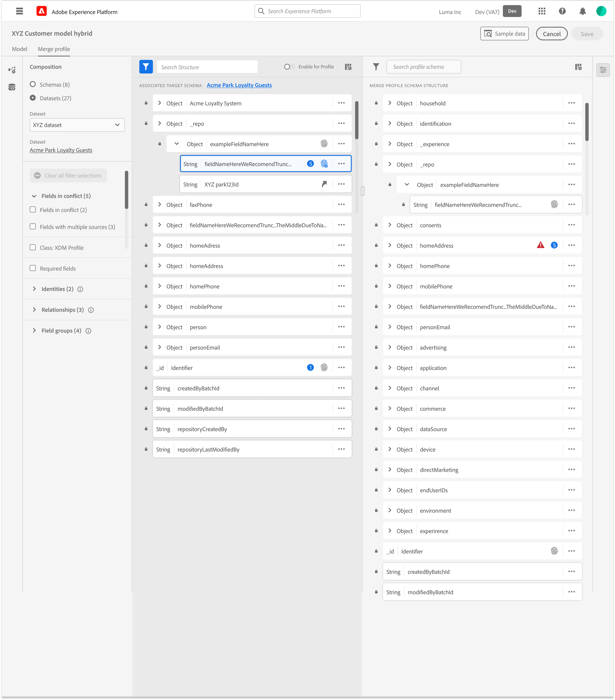Click arrow icon on XYZ park123Id row

[x=324, y=184]
